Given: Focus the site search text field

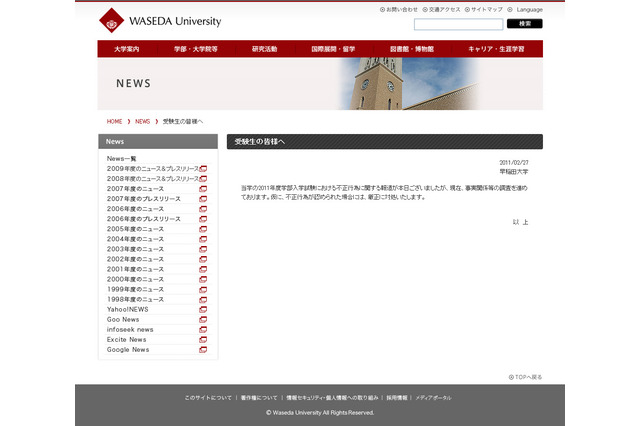Looking at the screenshot, I should click(458, 24).
